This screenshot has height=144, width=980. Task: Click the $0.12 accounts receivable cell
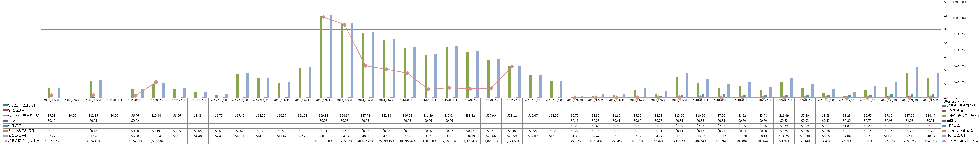click(51, 121)
